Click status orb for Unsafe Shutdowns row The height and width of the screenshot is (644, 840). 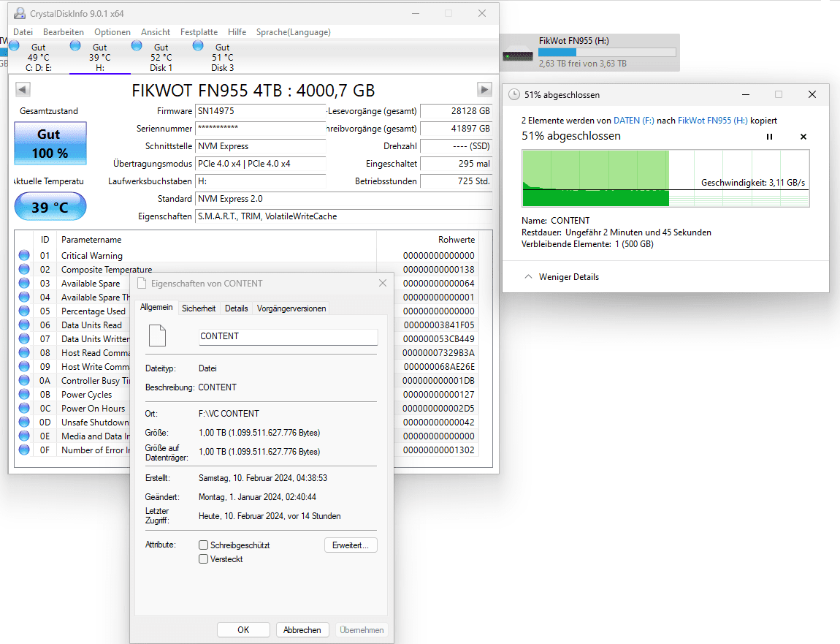(24, 422)
